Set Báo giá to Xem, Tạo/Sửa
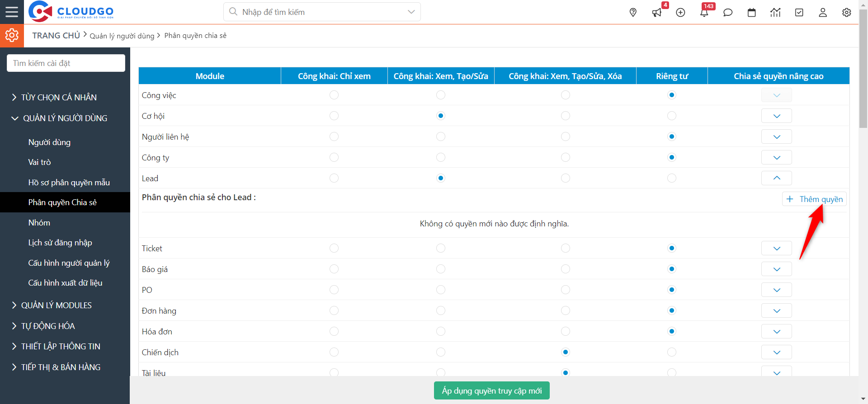Viewport: 868px width, 404px height. [441, 269]
